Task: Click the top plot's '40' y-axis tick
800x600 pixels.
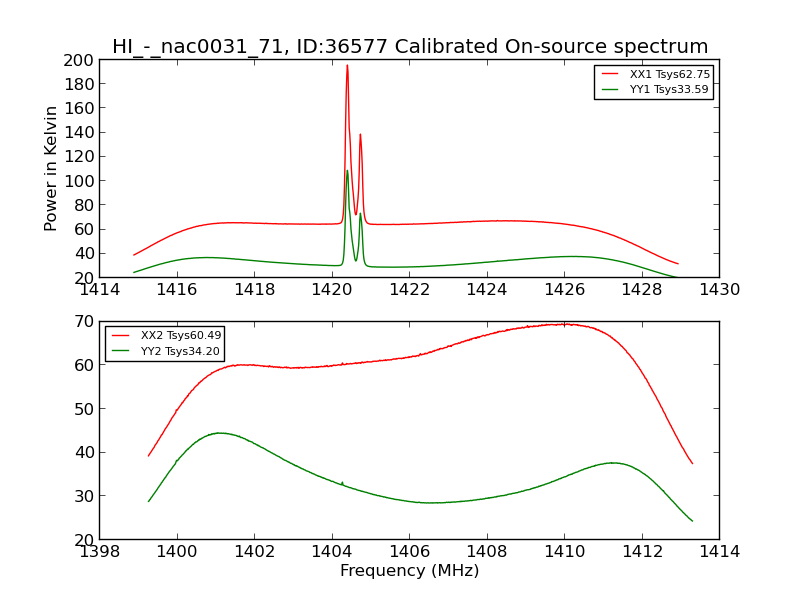Action: [x=84, y=254]
